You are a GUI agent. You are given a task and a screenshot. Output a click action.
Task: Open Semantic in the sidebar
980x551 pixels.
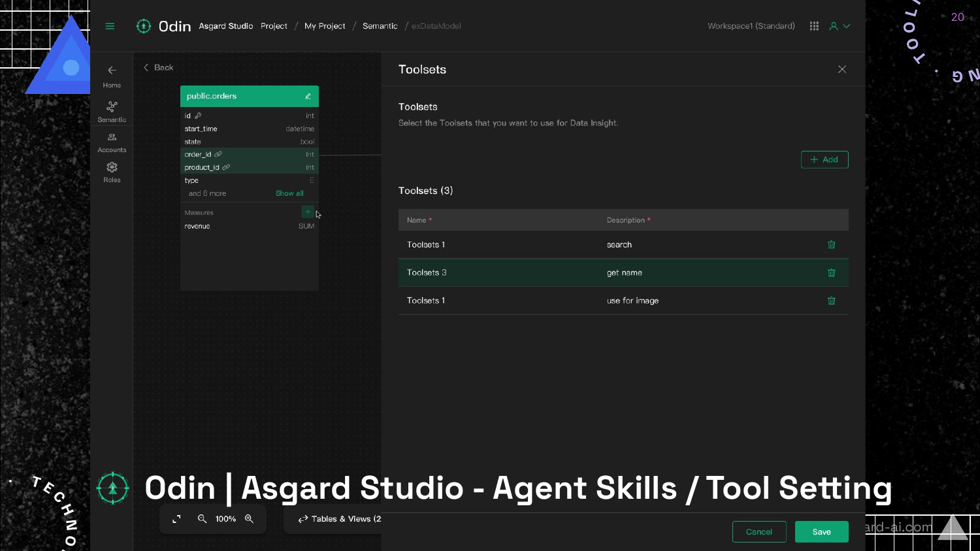(112, 112)
